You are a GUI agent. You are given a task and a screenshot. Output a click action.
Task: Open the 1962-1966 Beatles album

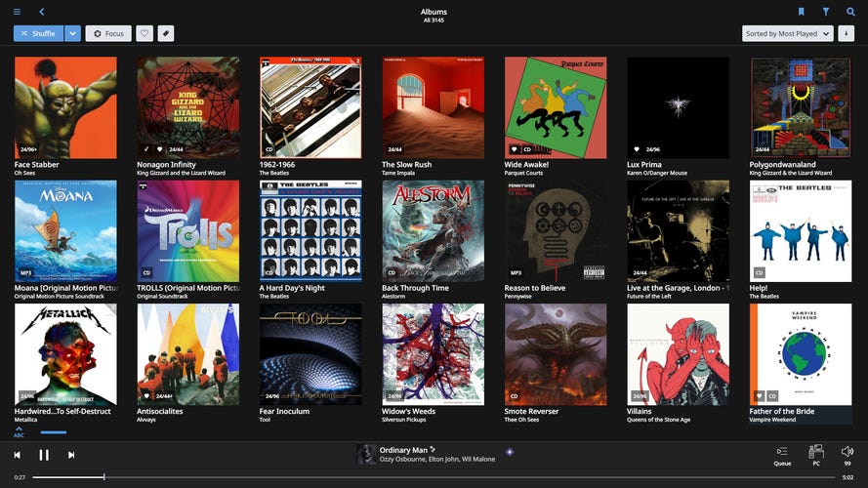(x=310, y=108)
